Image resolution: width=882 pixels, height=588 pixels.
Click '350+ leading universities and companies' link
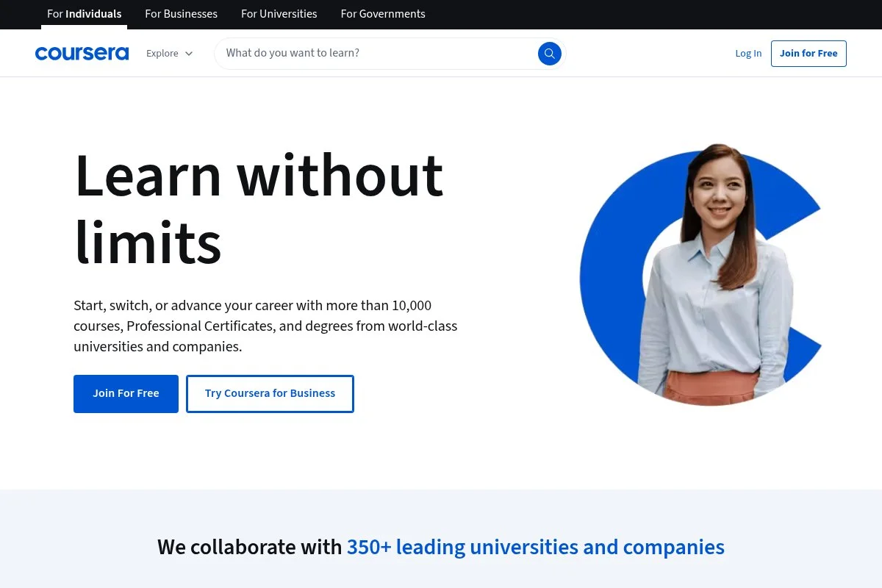tap(536, 547)
